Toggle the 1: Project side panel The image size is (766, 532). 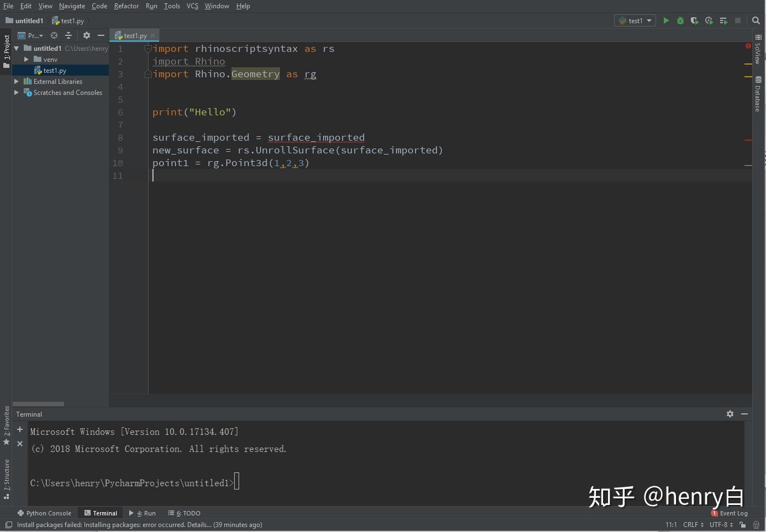point(6,51)
